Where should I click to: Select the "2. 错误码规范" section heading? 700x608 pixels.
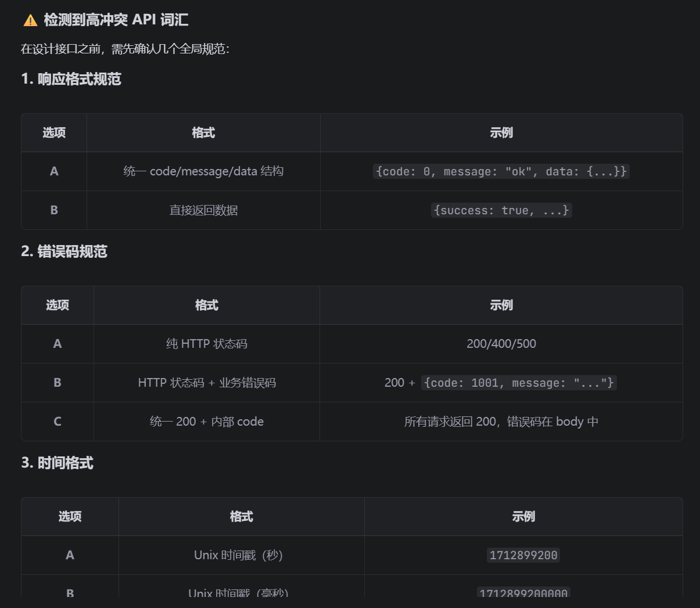[x=64, y=251]
